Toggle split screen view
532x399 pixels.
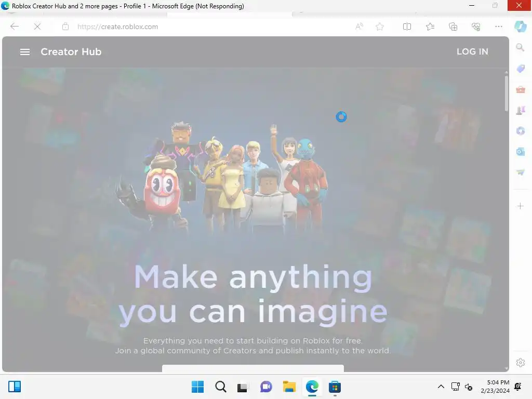click(x=407, y=26)
